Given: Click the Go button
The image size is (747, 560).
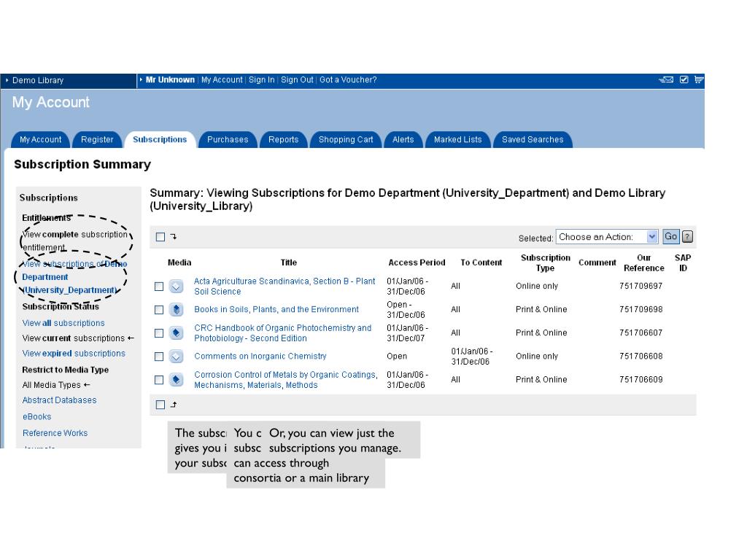Looking at the screenshot, I should [x=671, y=237].
